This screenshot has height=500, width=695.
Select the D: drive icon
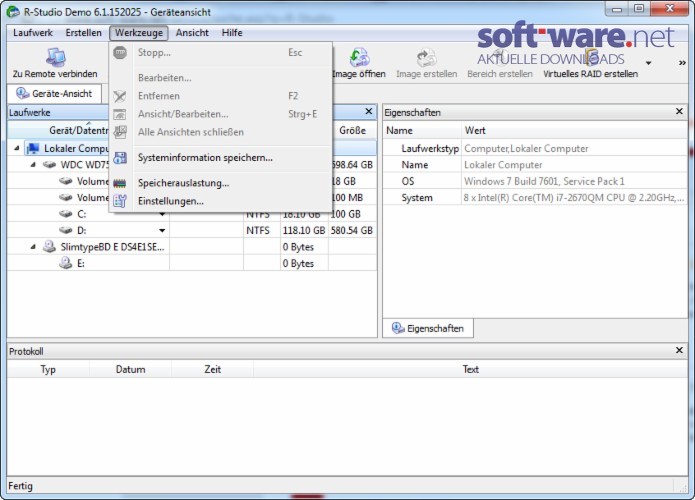click(66, 230)
